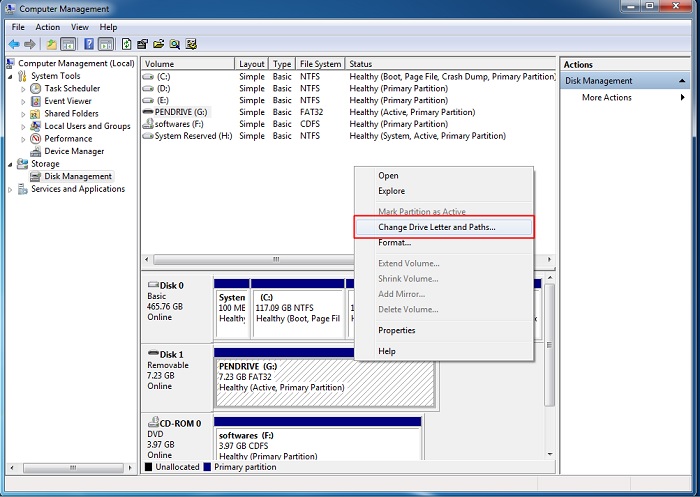Click More Actions in the Actions pane

tap(607, 98)
